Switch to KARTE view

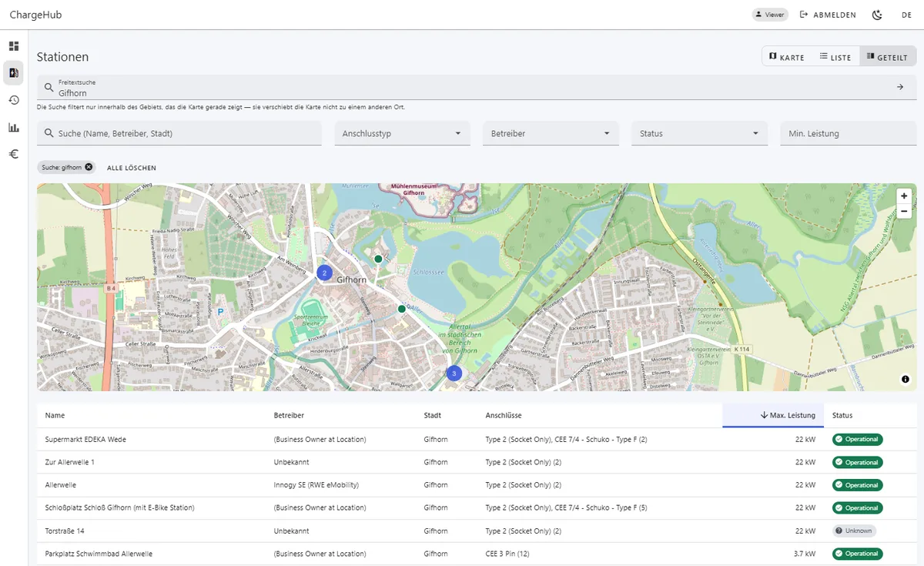[x=787, y=57]
